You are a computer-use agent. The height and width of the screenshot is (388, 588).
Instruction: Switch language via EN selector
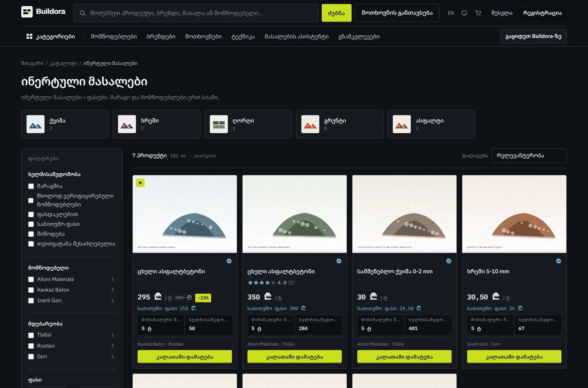[x=451, y=13]
